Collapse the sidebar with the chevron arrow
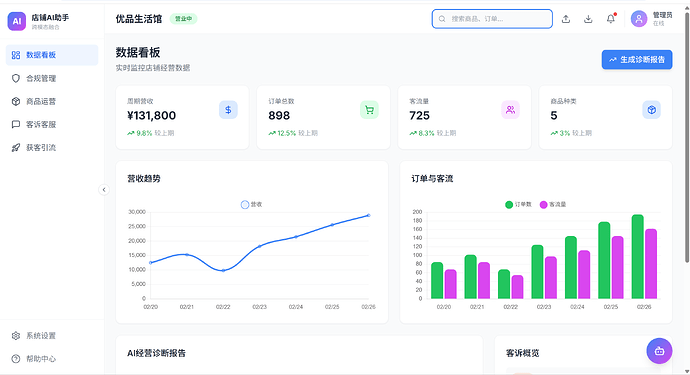This screenshot has height=375, width=690. 104,190
